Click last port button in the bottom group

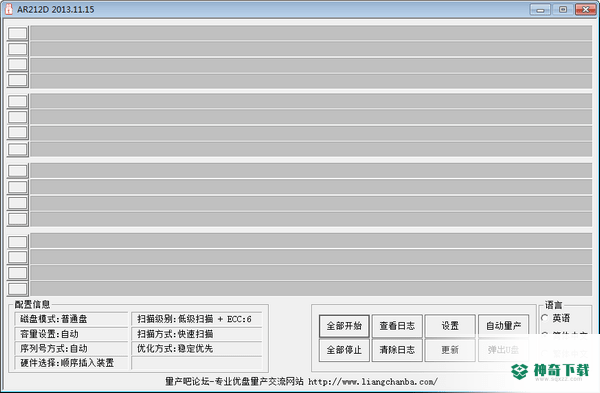click(18, 289)
